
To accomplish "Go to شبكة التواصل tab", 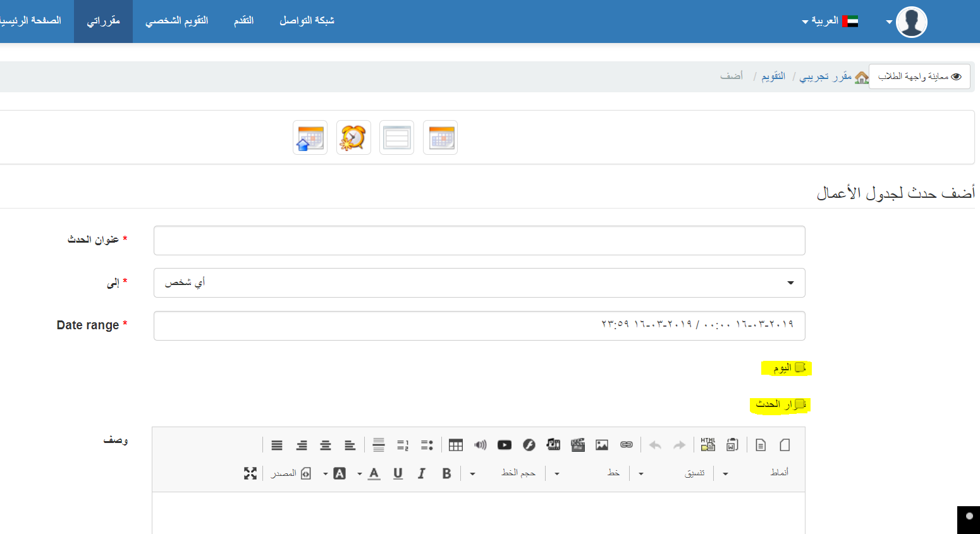I will click(x=307, y=21).
